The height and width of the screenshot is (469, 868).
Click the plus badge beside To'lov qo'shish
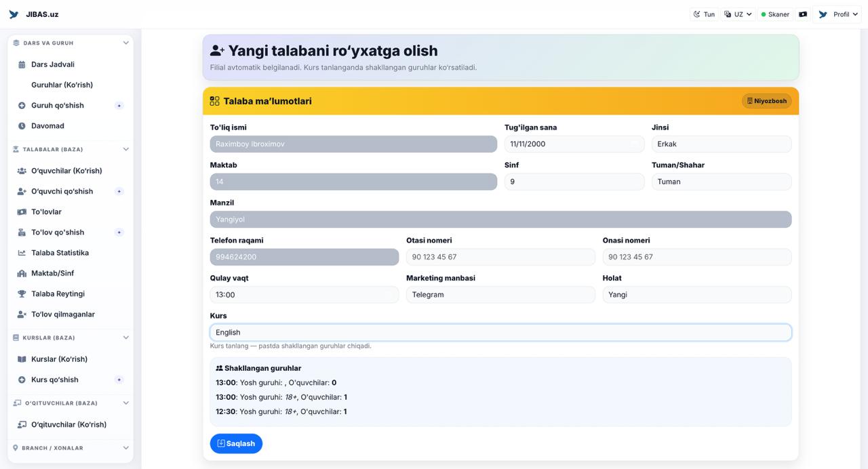pos(119,232)
